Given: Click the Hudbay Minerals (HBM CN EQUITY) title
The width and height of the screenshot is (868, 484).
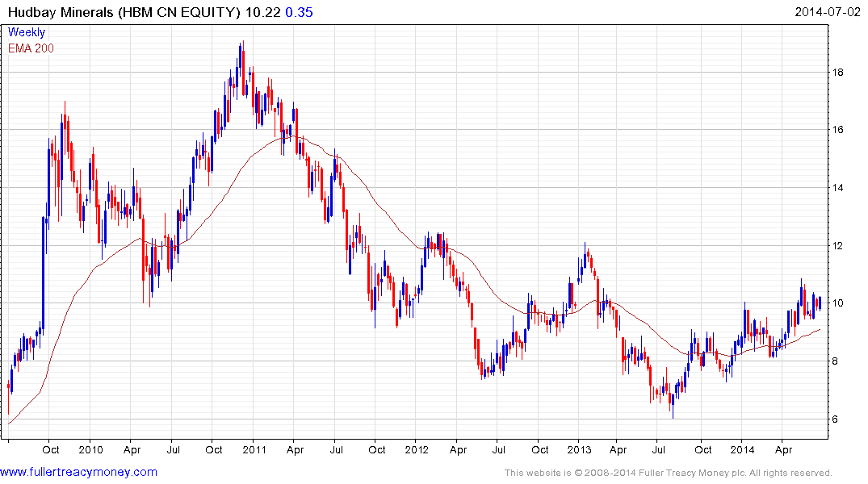Looking at the screenshot, I should click(x=124, y=12).
